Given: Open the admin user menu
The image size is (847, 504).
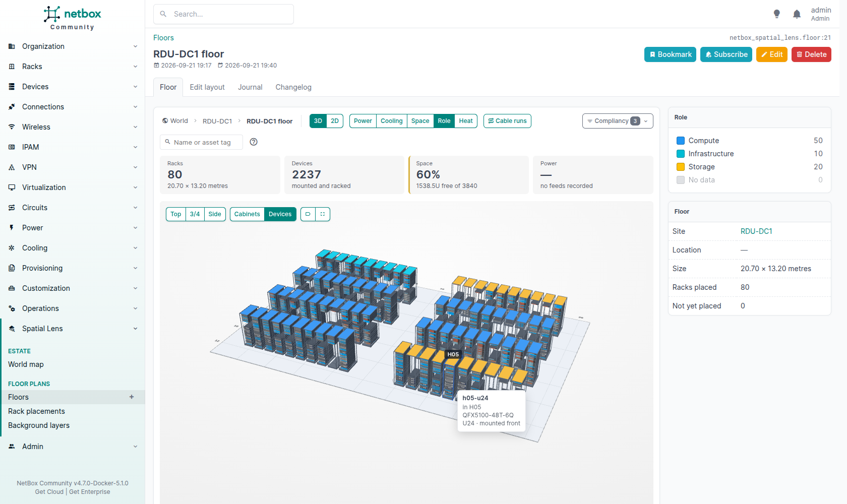Looking at the screenshot, I should point(821,14).
